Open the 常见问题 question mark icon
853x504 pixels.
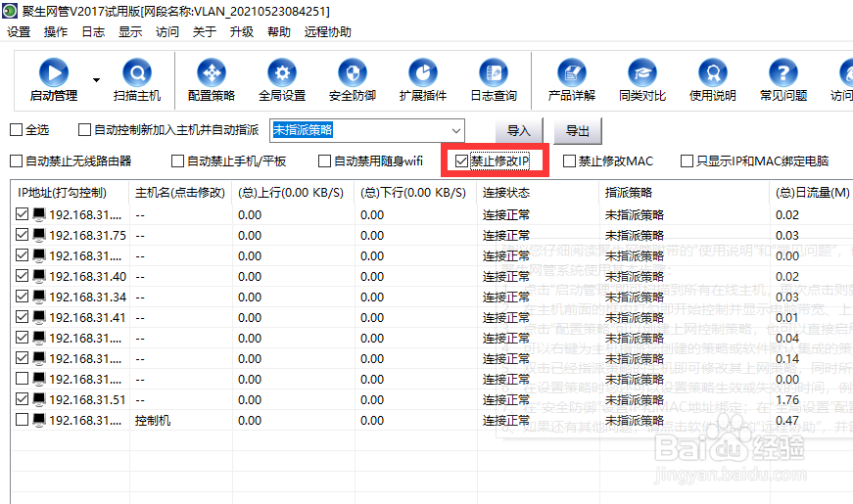pos(782,72)
